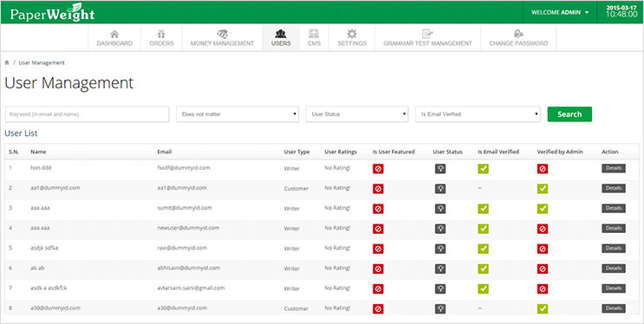Click user status bulb icon for the aa1@dummyid.com user

pos(440,189)
